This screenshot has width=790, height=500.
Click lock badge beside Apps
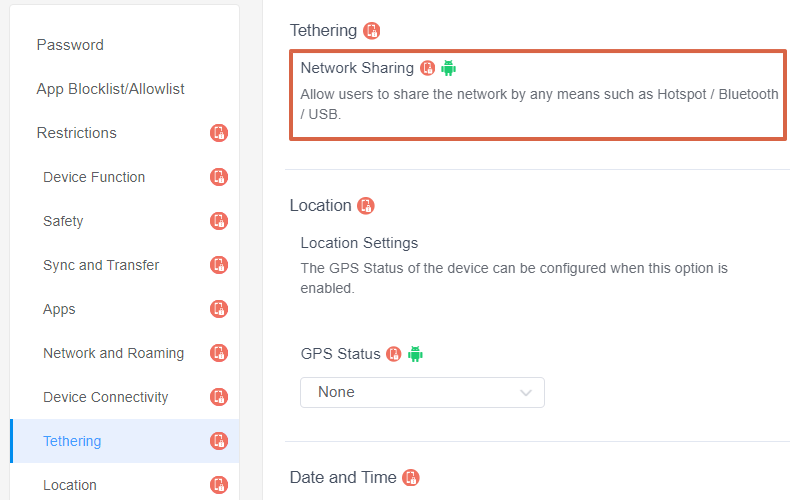tap(219, 309)
